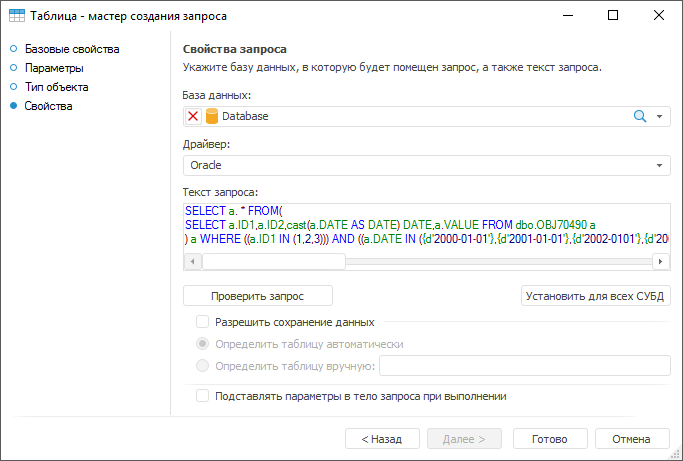Click the red X clear database icon

[194, 116]
